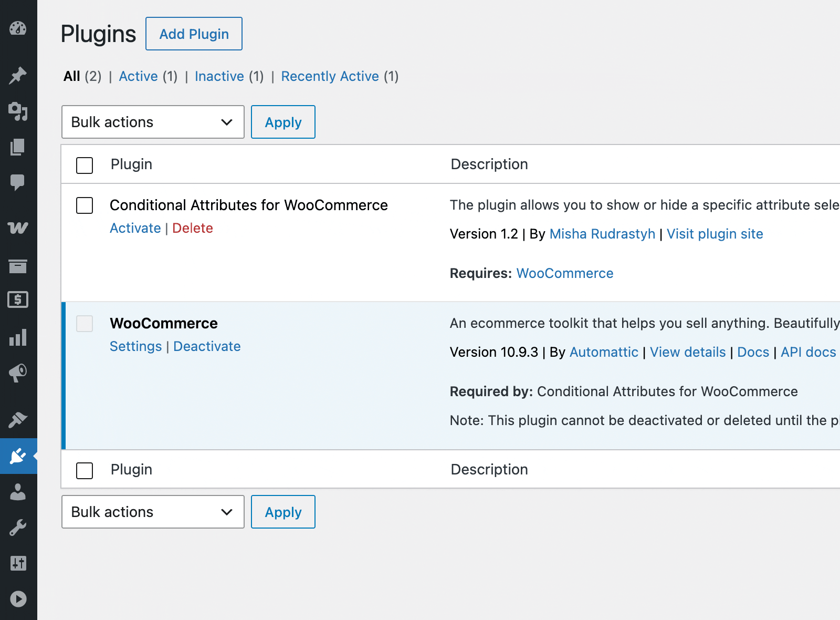This screenshot has width=840, height=620.
Task: Open the Automattic author link
Action: coord(604,352)
